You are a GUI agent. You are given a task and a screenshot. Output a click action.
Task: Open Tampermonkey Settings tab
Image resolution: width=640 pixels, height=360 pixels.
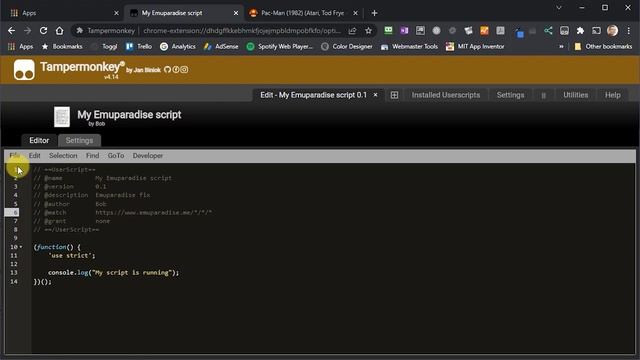click(510, 95)
